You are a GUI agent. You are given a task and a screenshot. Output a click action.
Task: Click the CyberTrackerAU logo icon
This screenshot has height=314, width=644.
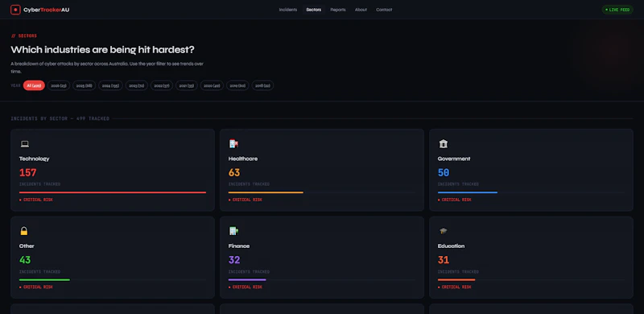[15, 10]
